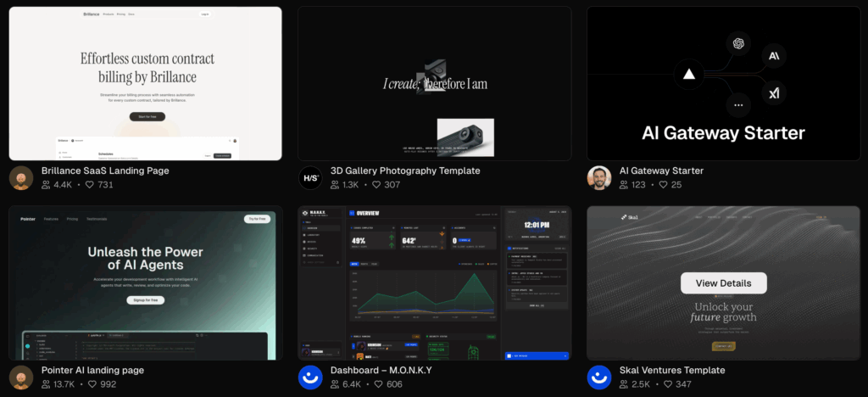
Task: Open the Pointer AI Agents preview thumbnail
Action: (145, 282)
